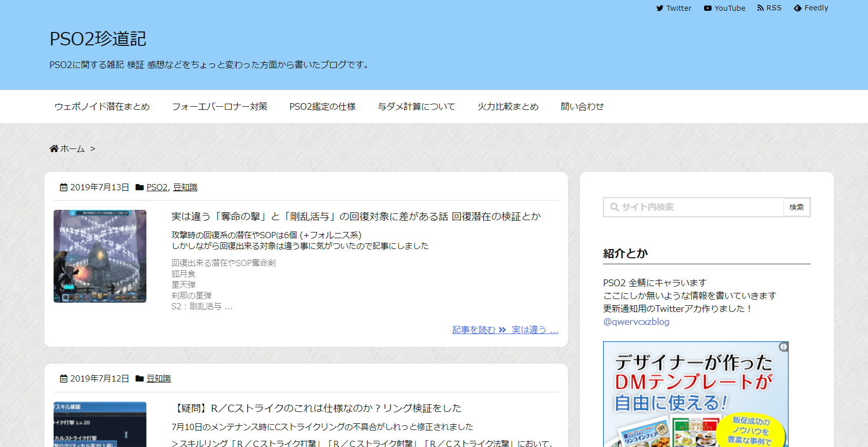Open the RSS feed link
This screenshot has width=868, height=447.
pyautogui.click(x=769, y=8)
